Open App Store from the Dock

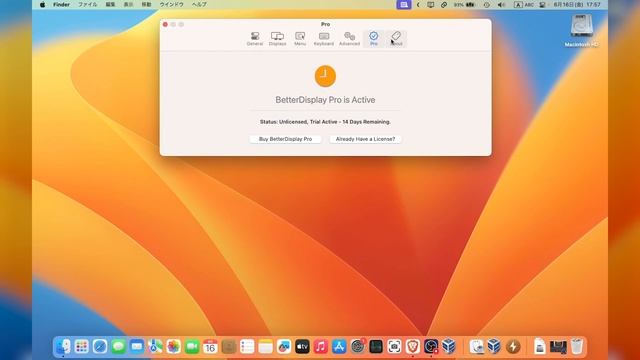(x=339, y=347)
